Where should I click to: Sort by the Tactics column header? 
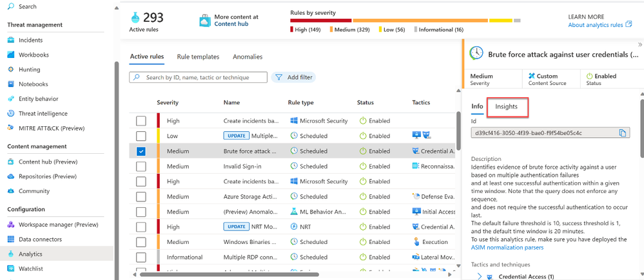pyautogui.click(x=421, y=102)
